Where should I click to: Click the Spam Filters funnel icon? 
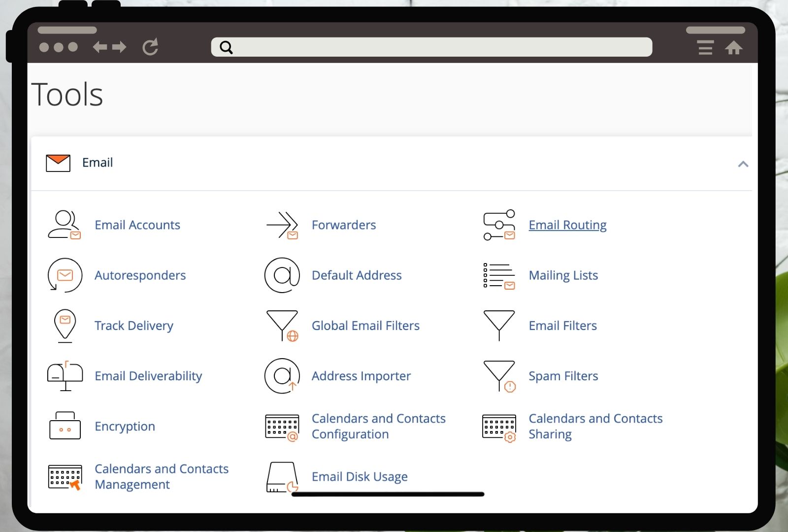499,376
